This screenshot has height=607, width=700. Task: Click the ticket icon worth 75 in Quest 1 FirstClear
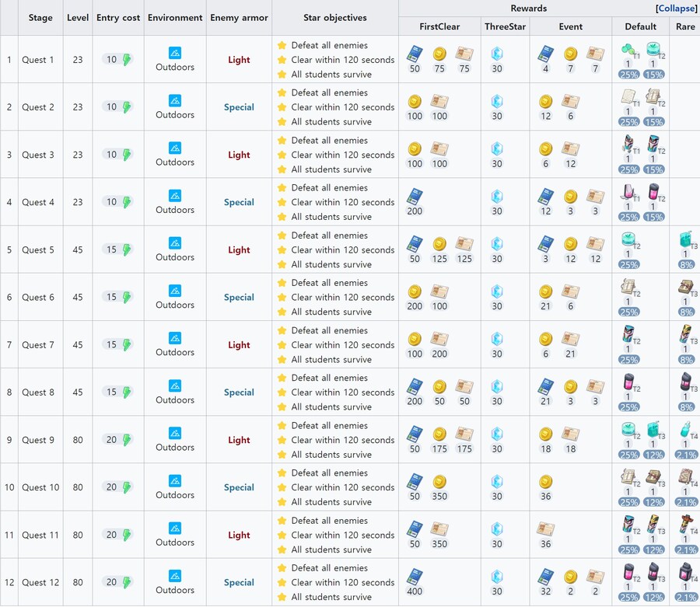point(464,54)
